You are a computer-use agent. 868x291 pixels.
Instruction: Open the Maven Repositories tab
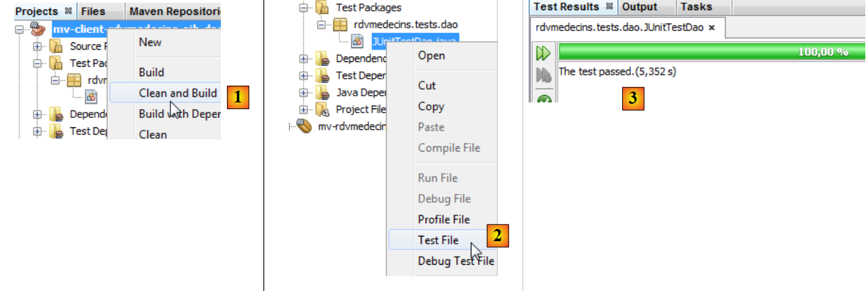point(174,11)
